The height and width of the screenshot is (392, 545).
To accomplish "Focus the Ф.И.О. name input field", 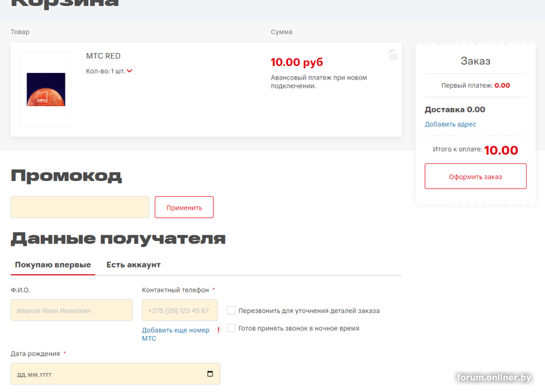I will tap(72, 310).
